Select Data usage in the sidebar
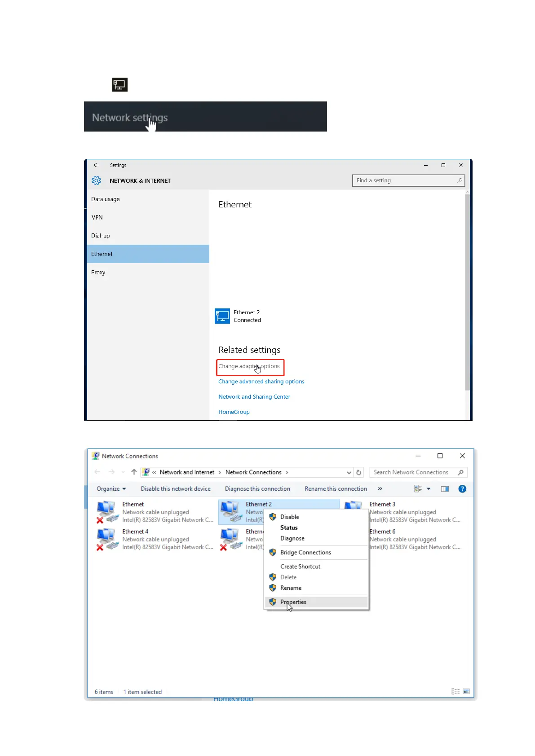535x756 pixels. pos(148,199)
